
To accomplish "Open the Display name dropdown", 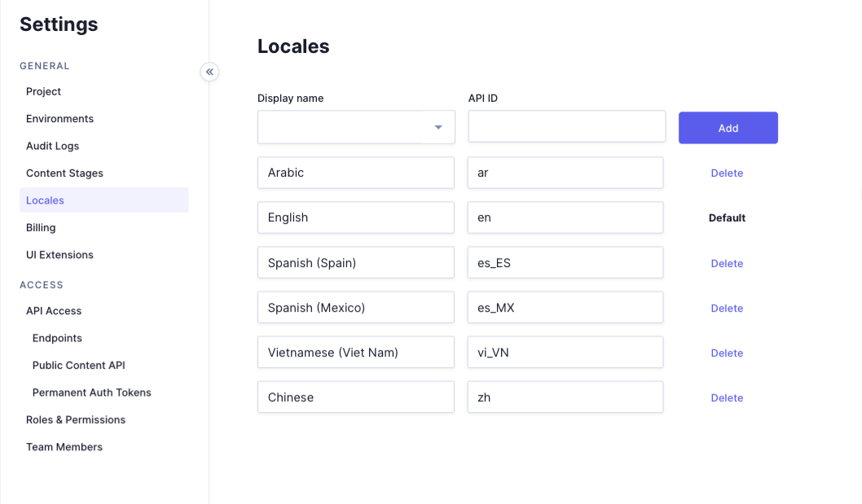I will (x=356, y=127).
